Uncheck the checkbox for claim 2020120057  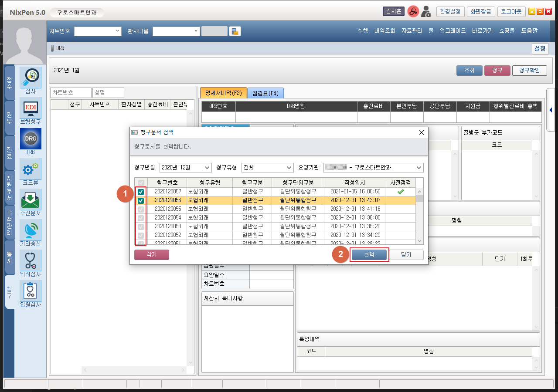coord(141,192)
